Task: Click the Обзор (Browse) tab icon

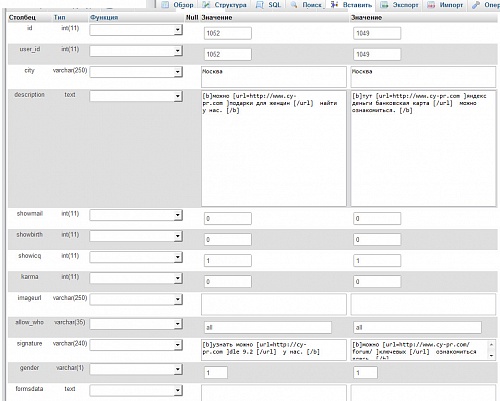Action: [x=165, y=5]
